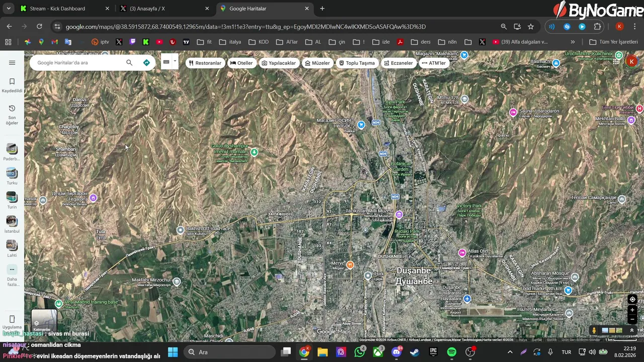Open Kaydedildi saved places in sidebar
This screenshot has width=644, height=362.
[x=12, y=85]
